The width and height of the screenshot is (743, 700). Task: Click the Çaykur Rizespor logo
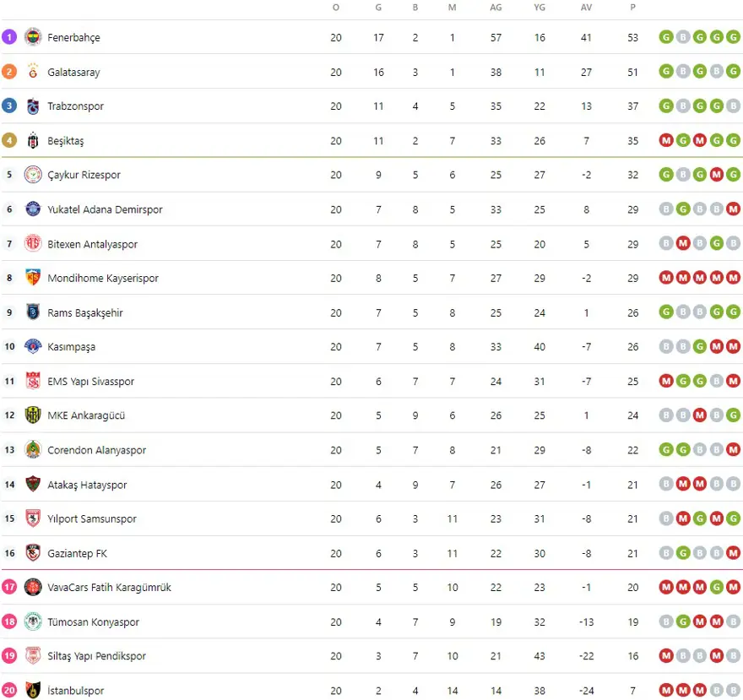tap(33, 175)
